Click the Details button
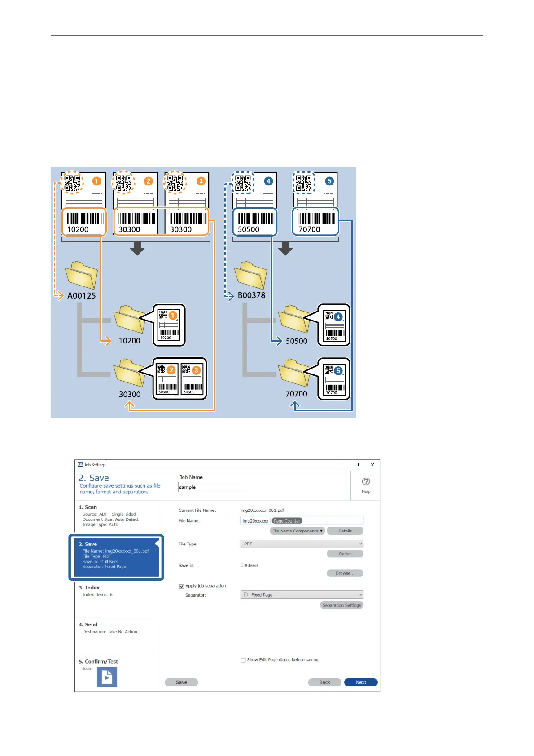This screenshot has width=534, height=756. coord(345,531)
